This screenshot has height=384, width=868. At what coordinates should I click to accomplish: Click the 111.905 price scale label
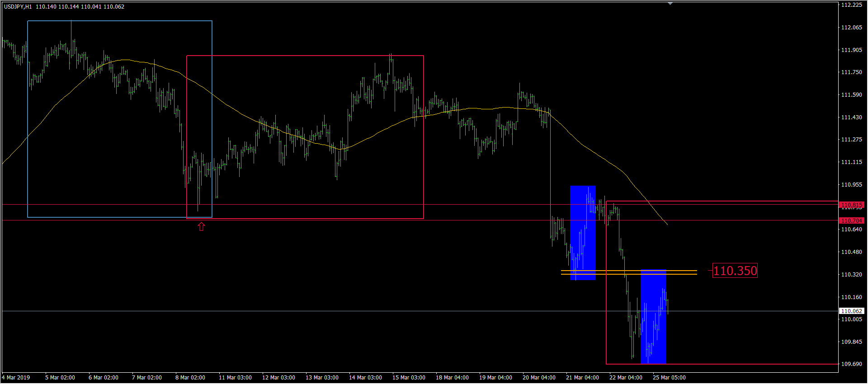tap(851, 50)
